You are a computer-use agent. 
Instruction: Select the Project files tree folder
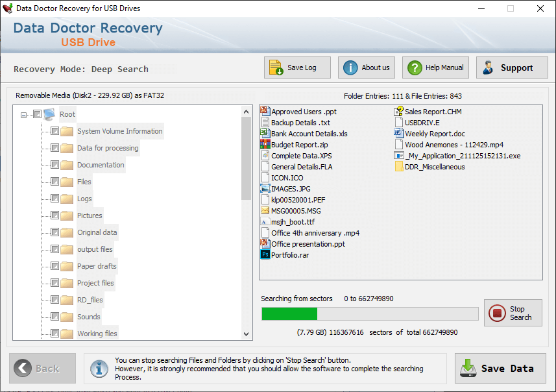click(x=95, y=283)
